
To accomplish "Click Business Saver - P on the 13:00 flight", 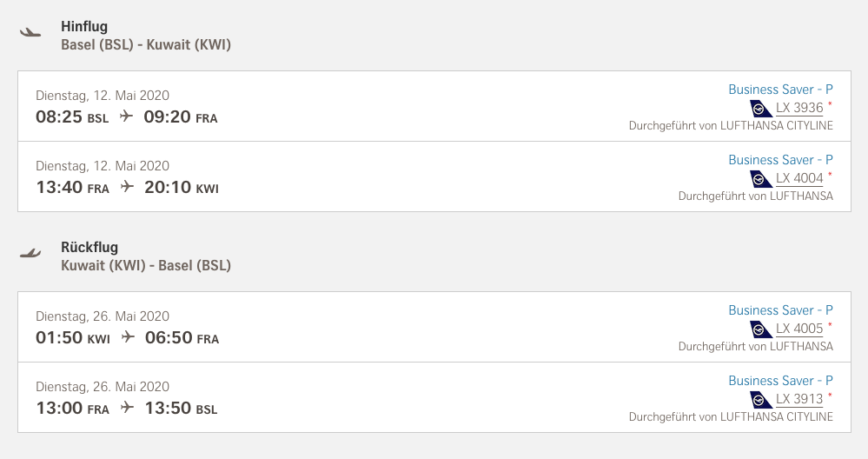I will pyautogui.click(x=780, y=381).
